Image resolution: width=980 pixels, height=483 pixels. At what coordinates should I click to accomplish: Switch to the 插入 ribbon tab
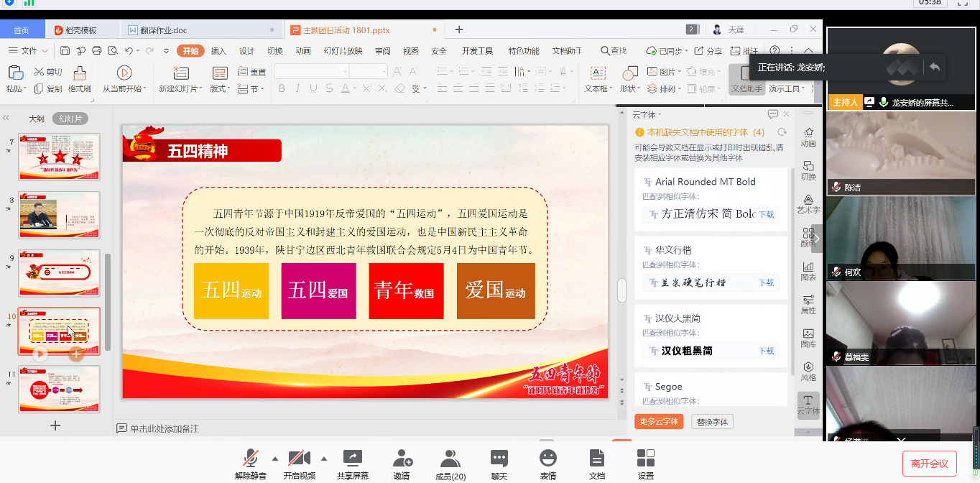(x=218, y=51)
